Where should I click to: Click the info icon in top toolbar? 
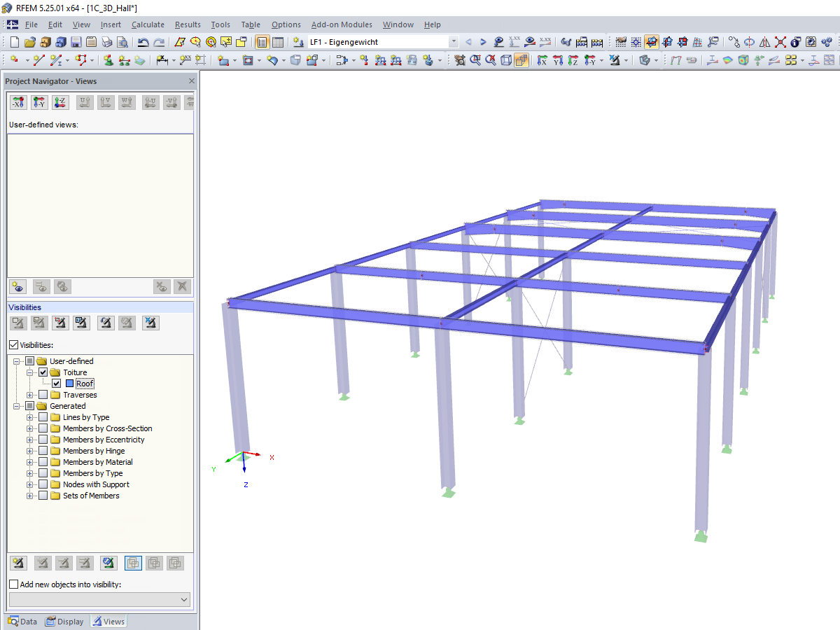click(x=795, y=42)
